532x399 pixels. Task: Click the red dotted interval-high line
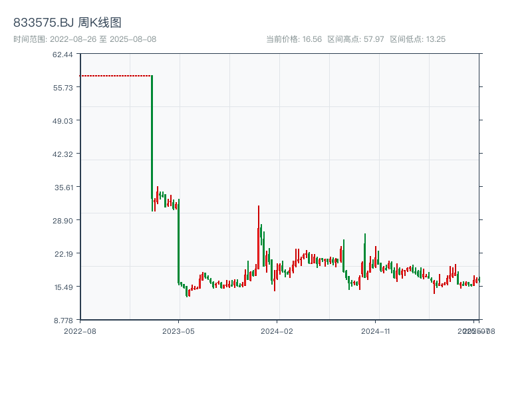pos(115,76)
